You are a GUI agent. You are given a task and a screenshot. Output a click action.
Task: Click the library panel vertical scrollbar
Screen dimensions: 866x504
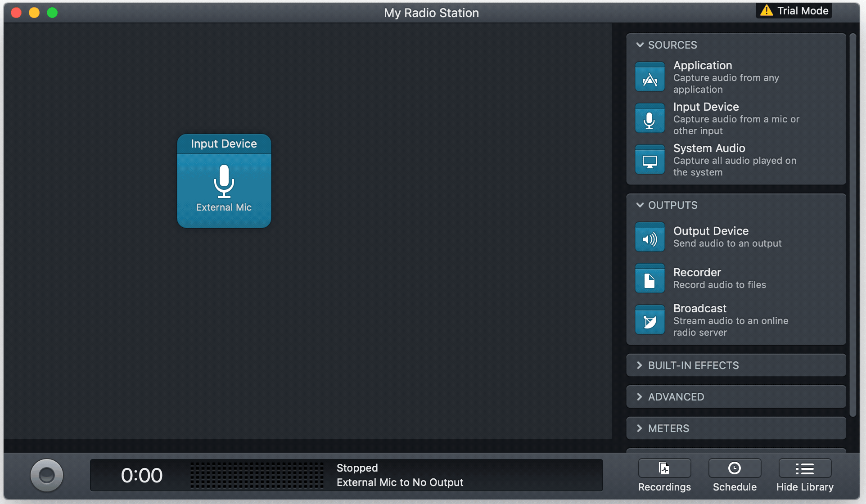tap(852, 225)
